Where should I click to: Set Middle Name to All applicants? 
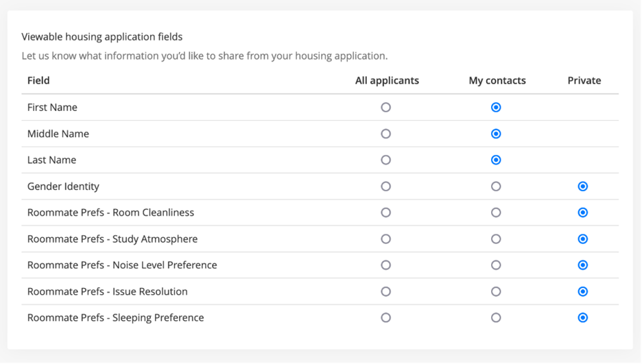coord(385,134)
